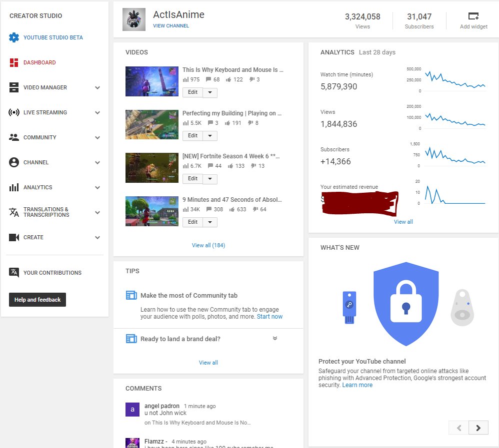Click the likes icon showing 633
The height and width of the screenshot is (448, 499).
point(232,209)
